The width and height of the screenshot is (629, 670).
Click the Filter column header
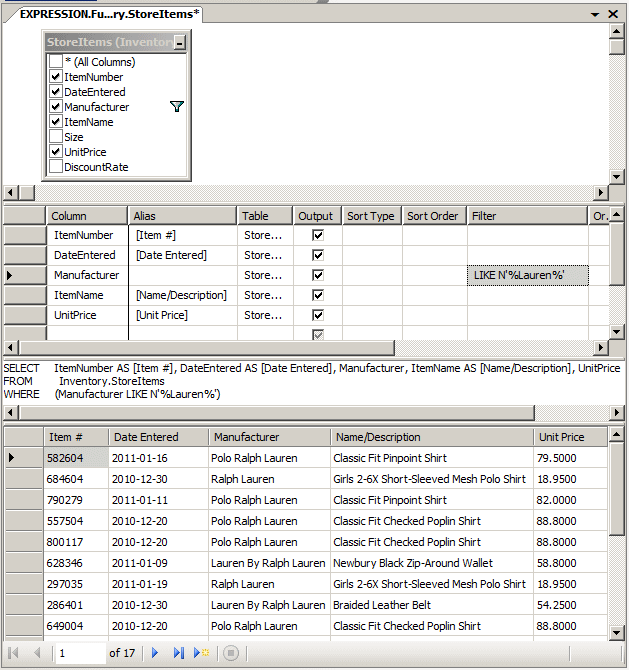(527, 216)
